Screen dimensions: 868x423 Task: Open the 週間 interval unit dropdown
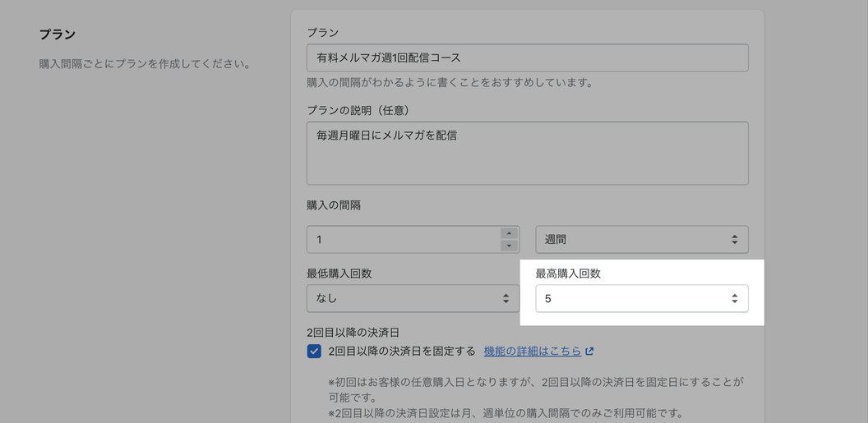click(x=641, y=240)
